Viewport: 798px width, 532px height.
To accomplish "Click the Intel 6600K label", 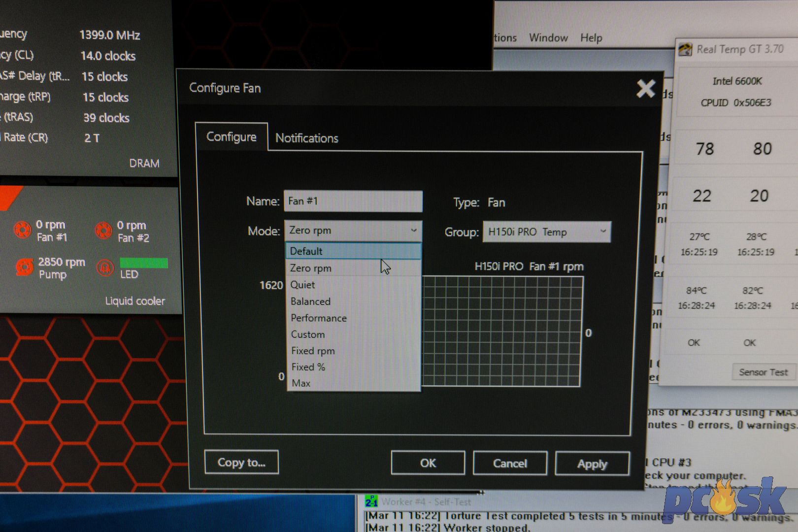I will 737,81.
